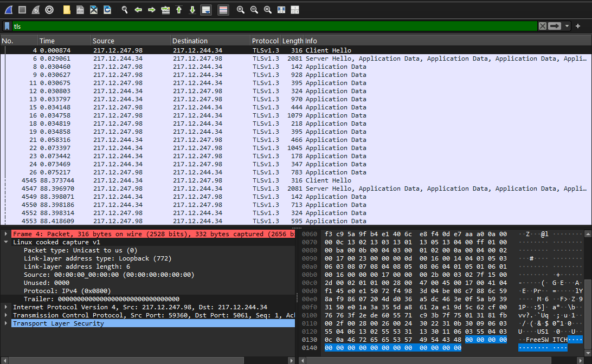This screenshot has height=364, width=592.
Task: Apply the display filter arrow button
Action: tap(555, 26)
